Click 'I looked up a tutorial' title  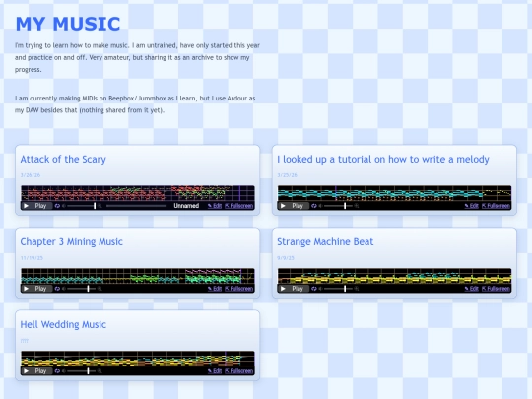(x=383, y=160)
